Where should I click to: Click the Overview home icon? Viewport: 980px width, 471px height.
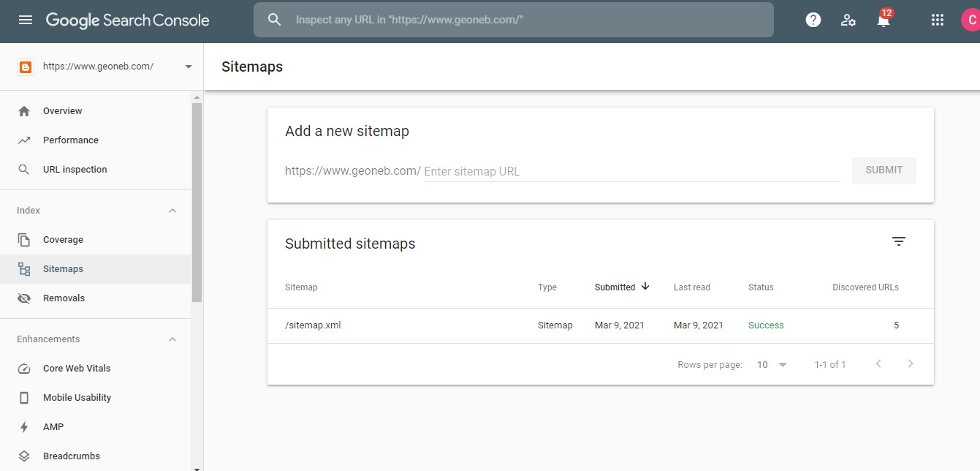[x=24, y=111]
